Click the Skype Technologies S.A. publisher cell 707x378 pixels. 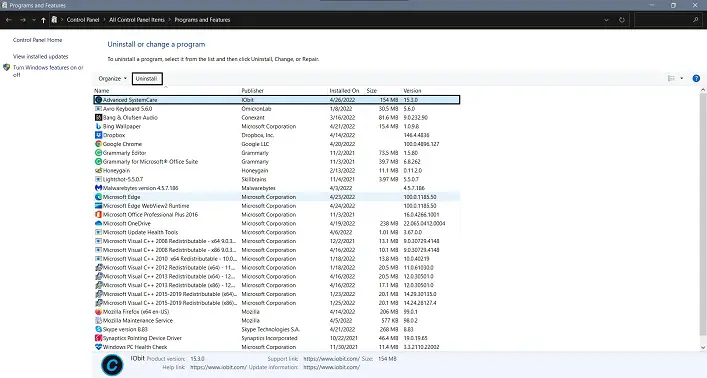(271, 329)
